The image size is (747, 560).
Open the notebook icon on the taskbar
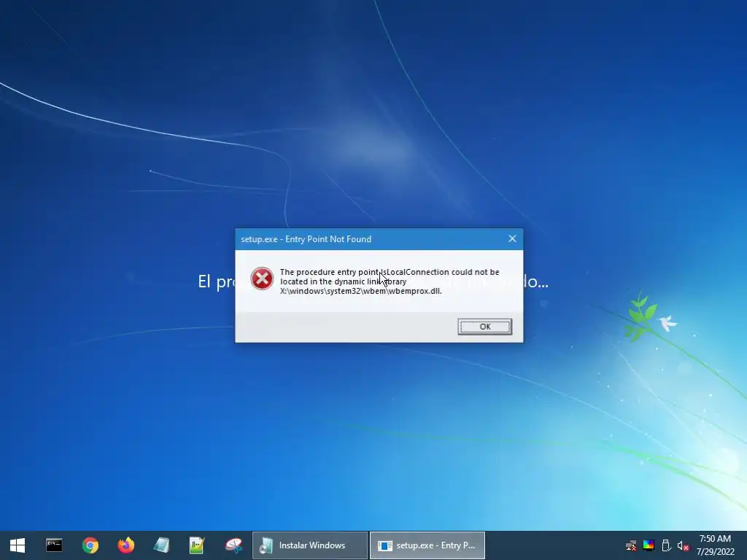tap(161, 545)
